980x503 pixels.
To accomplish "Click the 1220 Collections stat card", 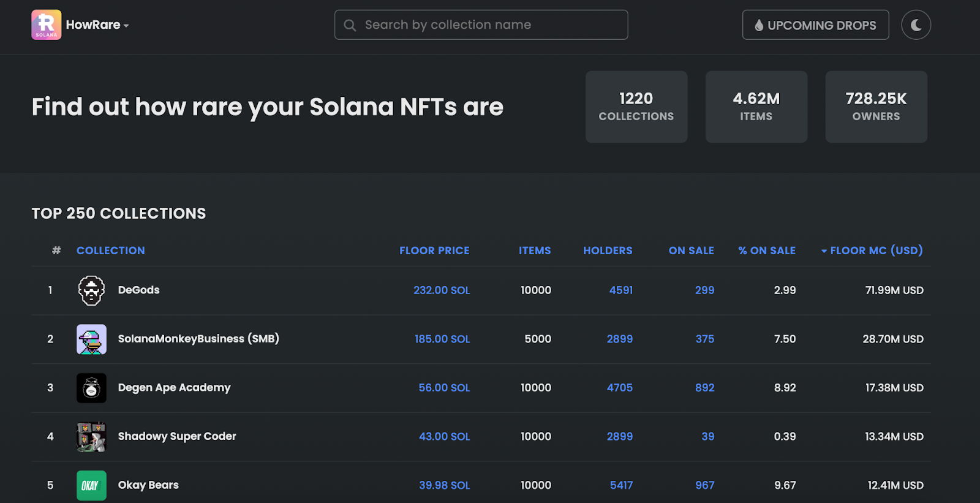I will click(x=636, y=107).
